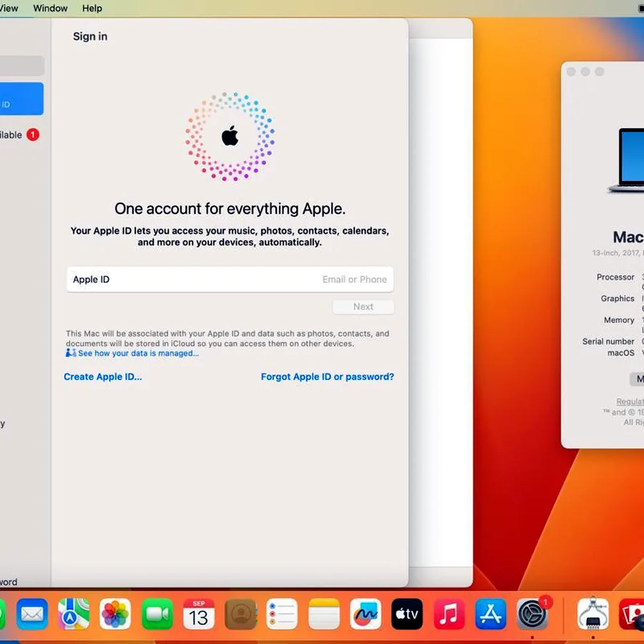Open the Mail app in the Dock

pyautogui.click(x=32, y=615)
